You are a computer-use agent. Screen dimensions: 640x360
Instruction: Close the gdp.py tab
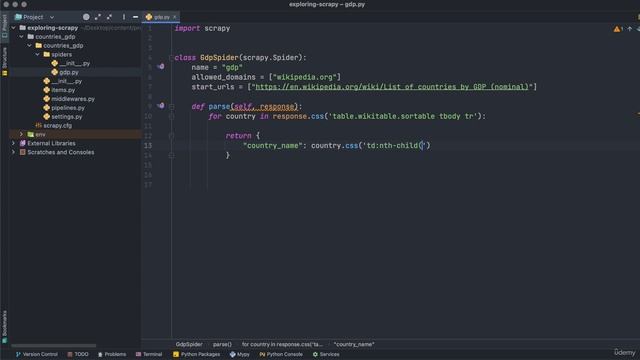pos(175,17)
